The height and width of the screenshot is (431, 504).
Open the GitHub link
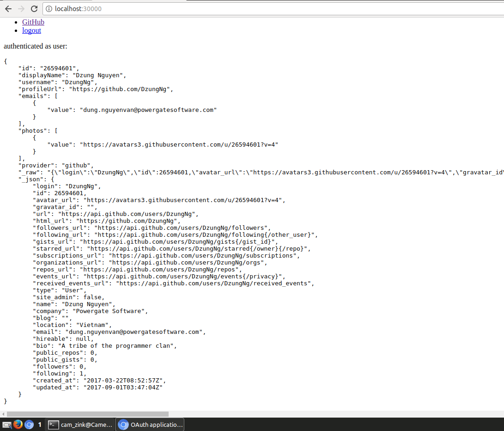pyautogui.click(x=33, y=22)
